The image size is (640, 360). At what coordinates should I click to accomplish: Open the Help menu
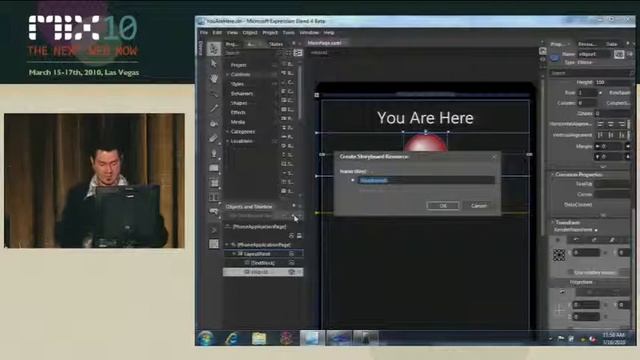(329, 33)
